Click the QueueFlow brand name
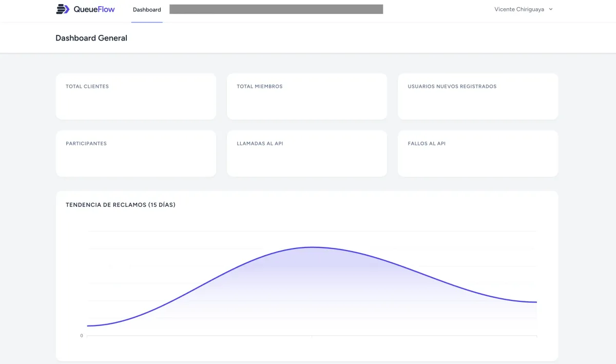This screenshot has width=616, height=364. pos(94,9)
